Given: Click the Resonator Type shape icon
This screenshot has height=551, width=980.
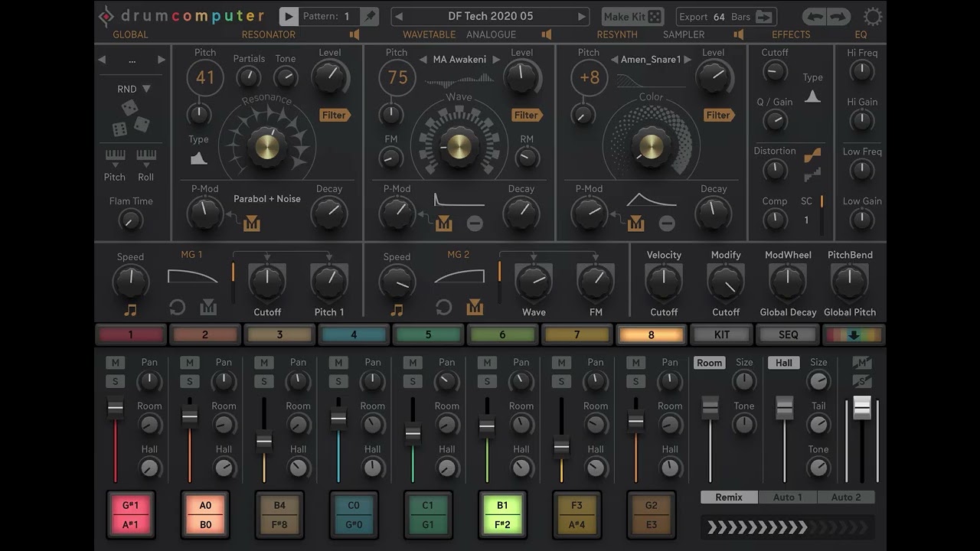Looking at the screenshot, I should tap(199, 158).
